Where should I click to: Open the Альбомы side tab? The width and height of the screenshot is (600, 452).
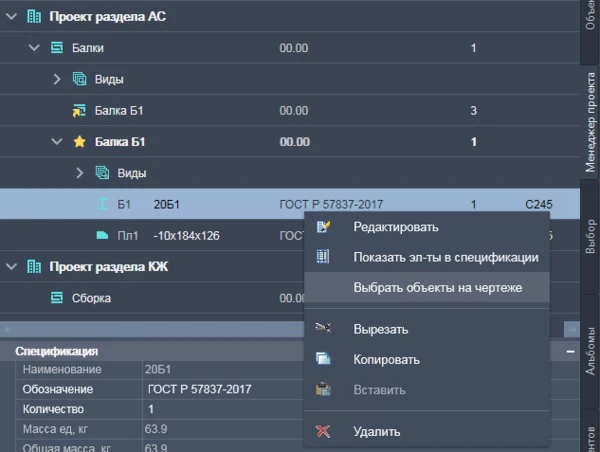tap(590, 348)
